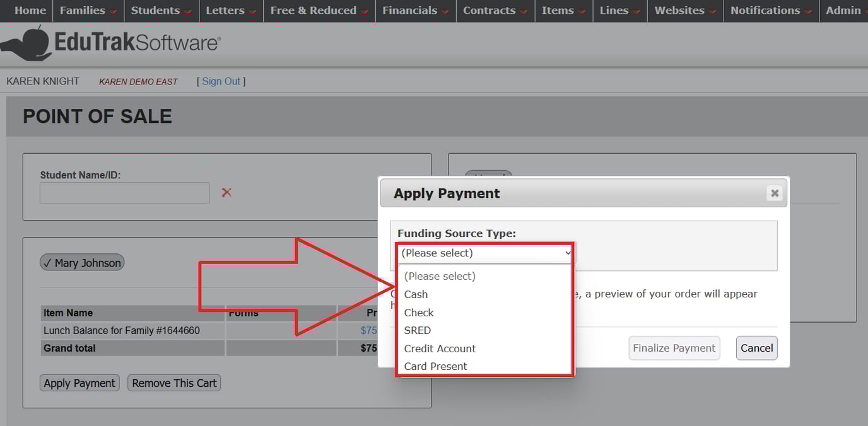868x426 pixels.
Task: Deselect the Mary Johnson cart toggle
Action: point(81,262)
